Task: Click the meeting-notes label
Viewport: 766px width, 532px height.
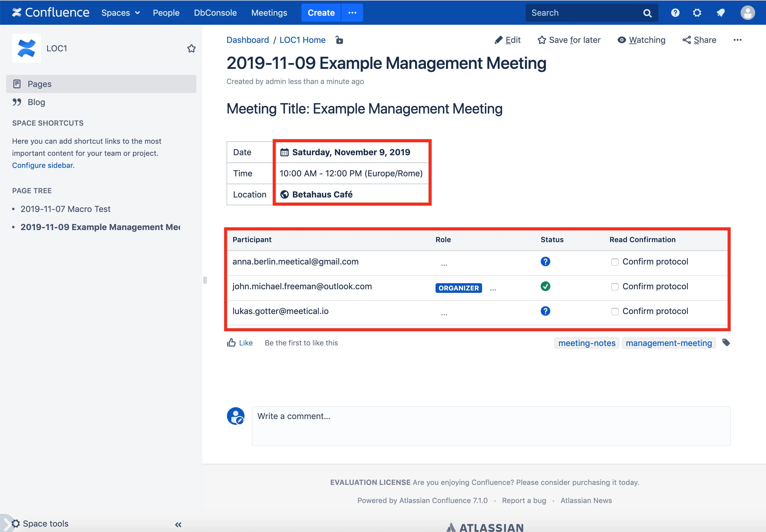Action: point(587,343)
